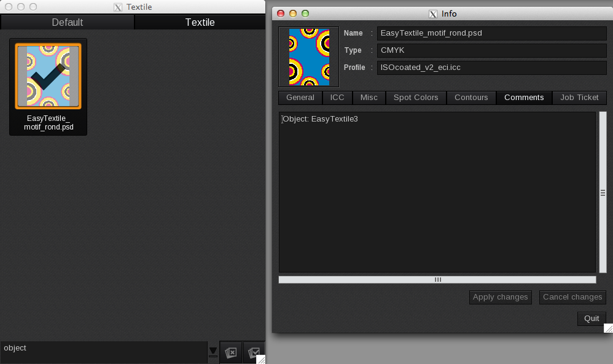Click the horizontal scrollbar below comments
613x364 pixels.
coord(437,280)
